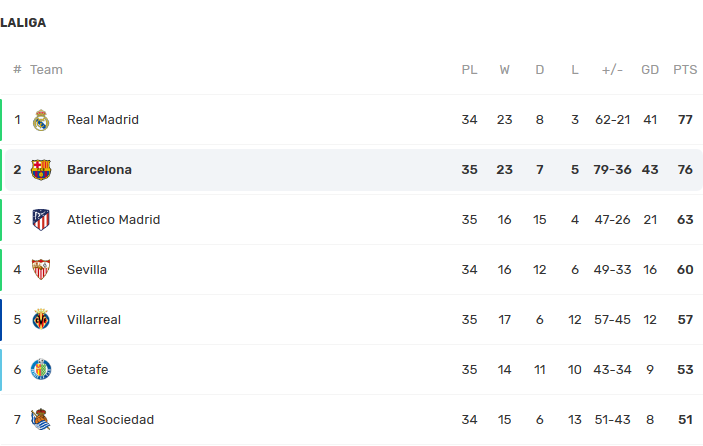Viewport: 703px width, 446px height.
Task: Click the Real Madrid club crest
Action: (x=41, y=120)
